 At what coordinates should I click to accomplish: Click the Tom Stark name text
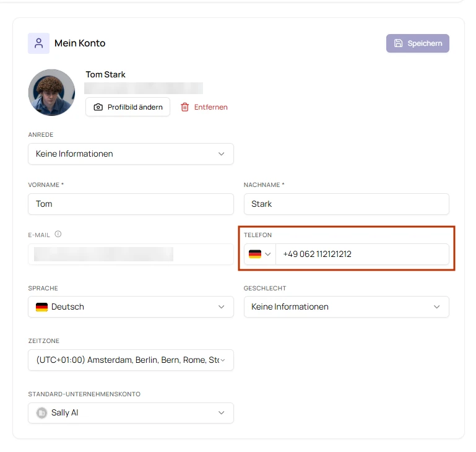tap(105, 74)
